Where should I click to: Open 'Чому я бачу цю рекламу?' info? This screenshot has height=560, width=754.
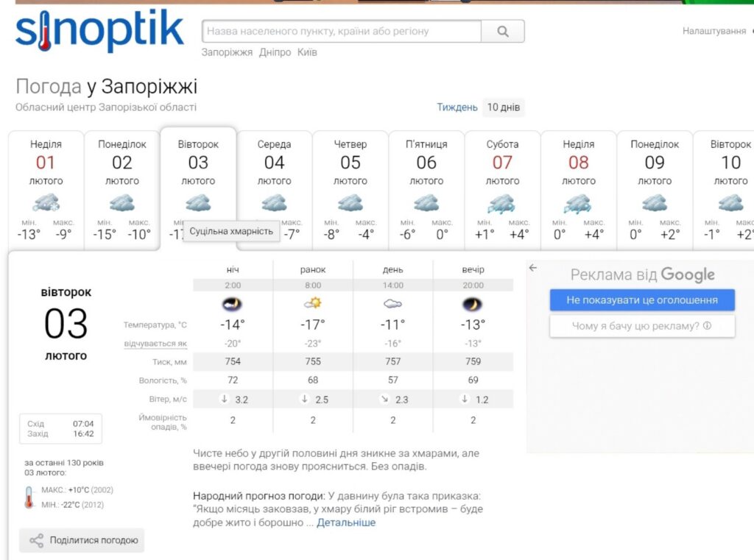point(641,326)
